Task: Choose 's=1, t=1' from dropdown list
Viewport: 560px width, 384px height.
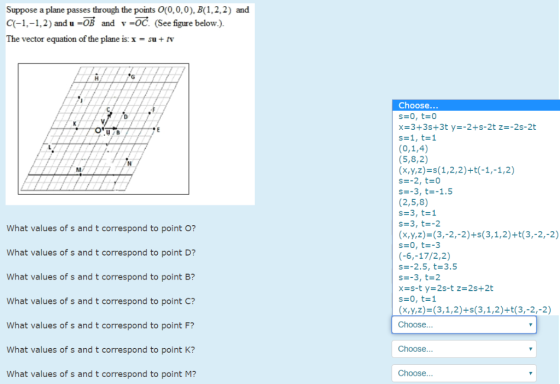Action: (x=476, y=138)
